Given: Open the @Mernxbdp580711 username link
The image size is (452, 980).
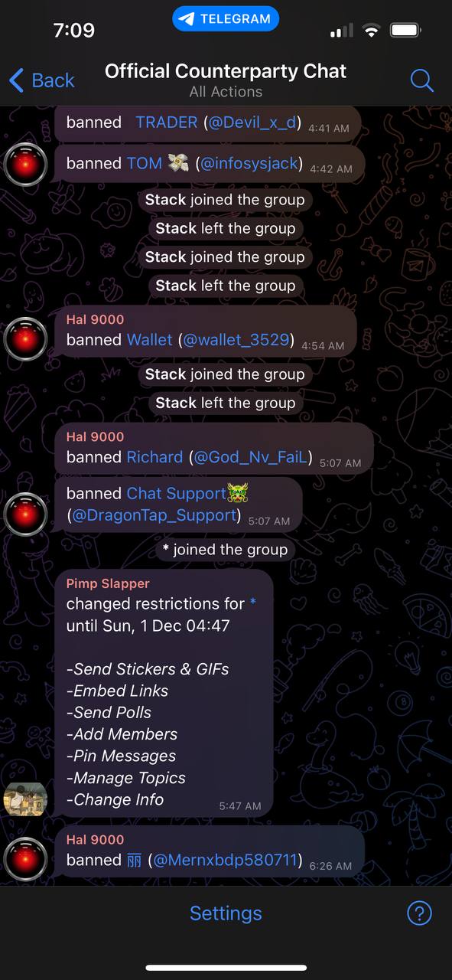Looking at the screenshot, I should 225,860.
